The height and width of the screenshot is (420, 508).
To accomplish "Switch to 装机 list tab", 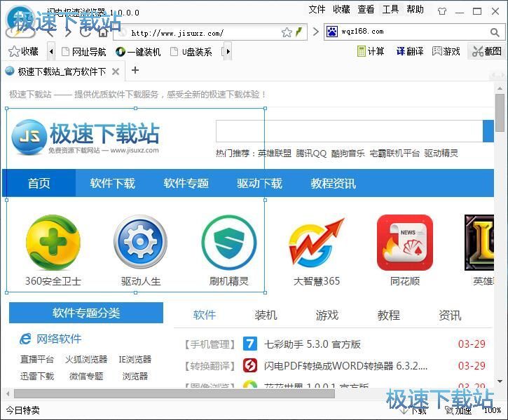I will coord(266,315).
